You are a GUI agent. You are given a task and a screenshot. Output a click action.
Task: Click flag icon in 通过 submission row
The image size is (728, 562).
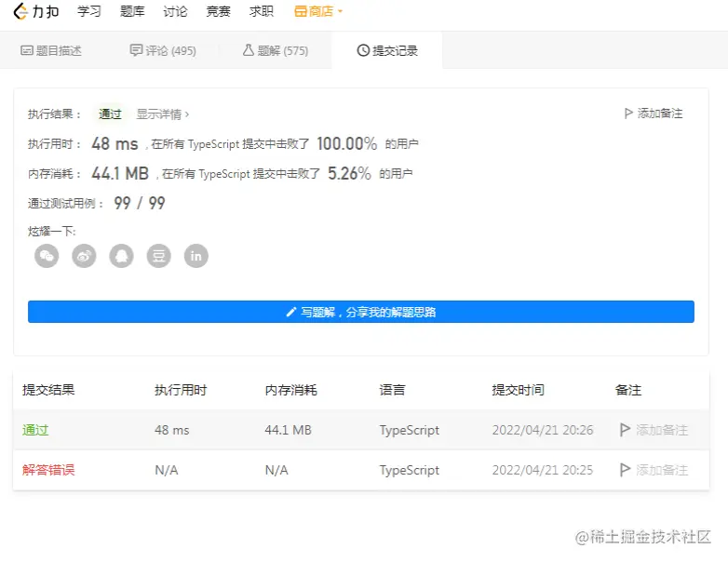pyautogui.click(x=625, y=430)
